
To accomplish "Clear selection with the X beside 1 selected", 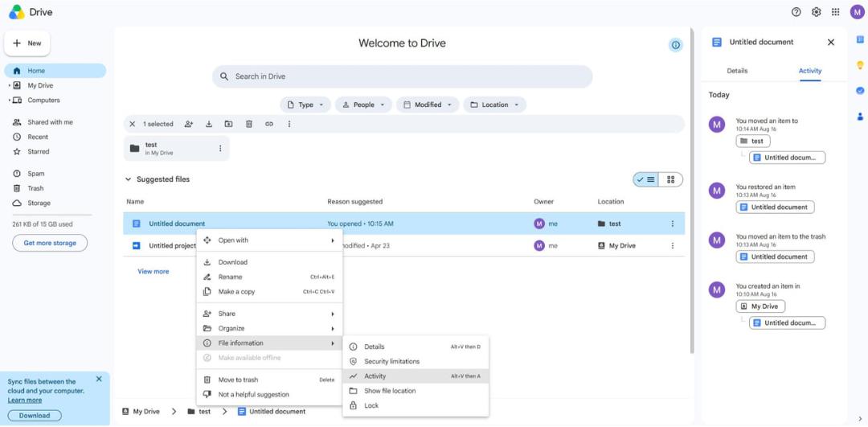I will 132,124.
